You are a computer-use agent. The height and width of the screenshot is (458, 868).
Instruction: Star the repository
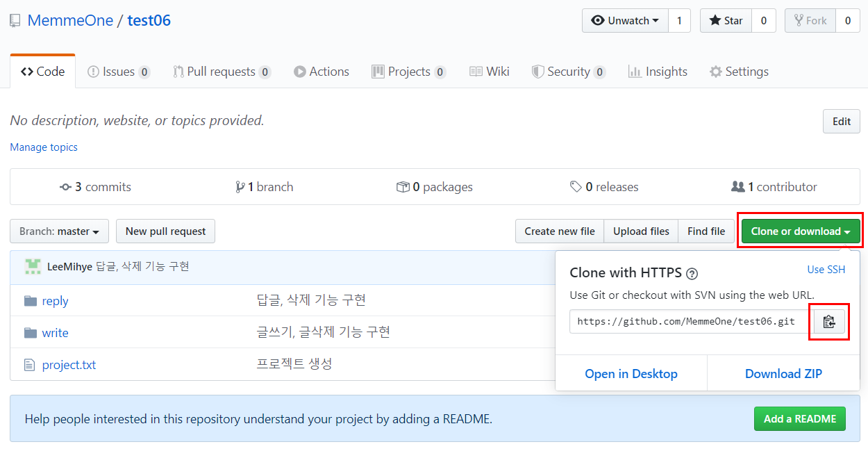(726, 21)
